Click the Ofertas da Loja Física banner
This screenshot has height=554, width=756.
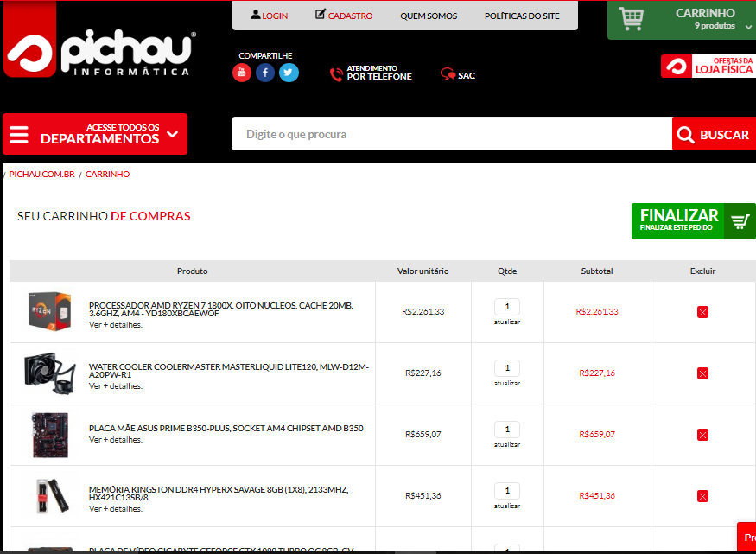click(x=708, y=66)
